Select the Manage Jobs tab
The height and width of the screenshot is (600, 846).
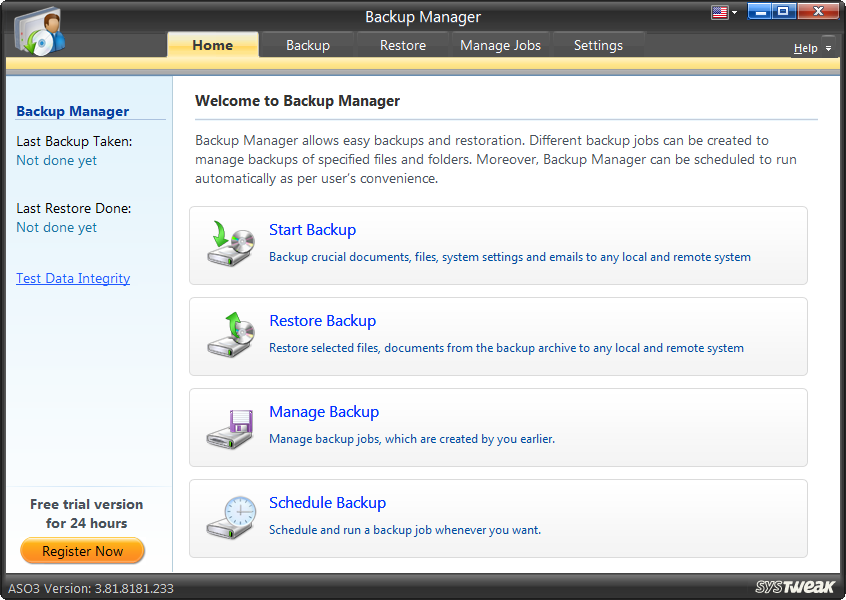(500, 45)
